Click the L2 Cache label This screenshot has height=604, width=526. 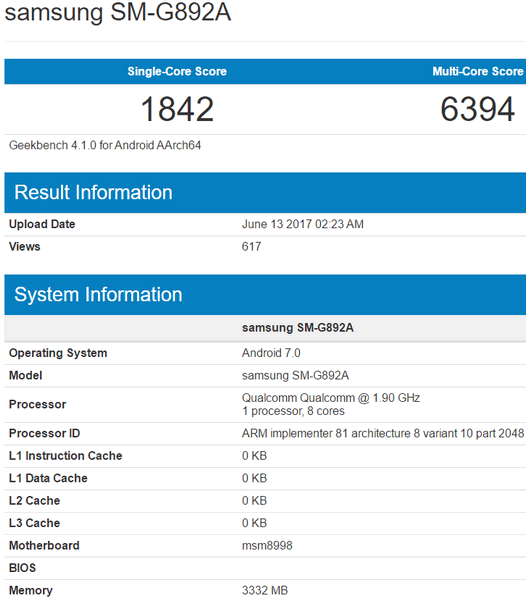tap(35, 500)
